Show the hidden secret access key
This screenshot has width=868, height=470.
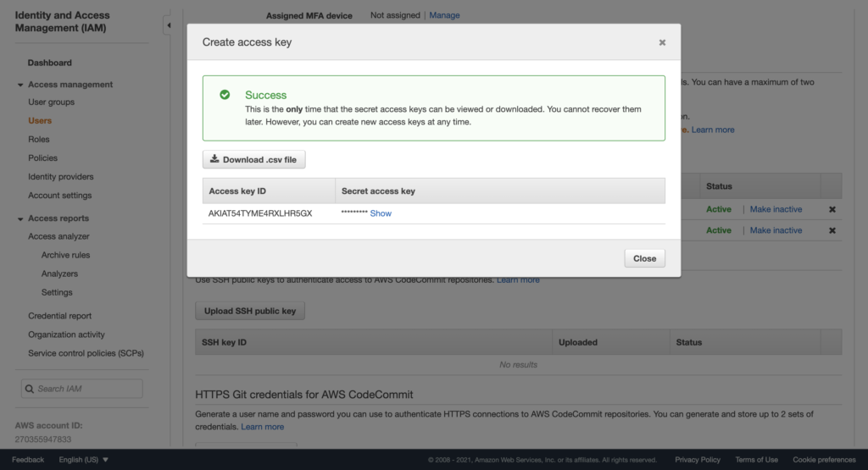click(x=381, y=213)
